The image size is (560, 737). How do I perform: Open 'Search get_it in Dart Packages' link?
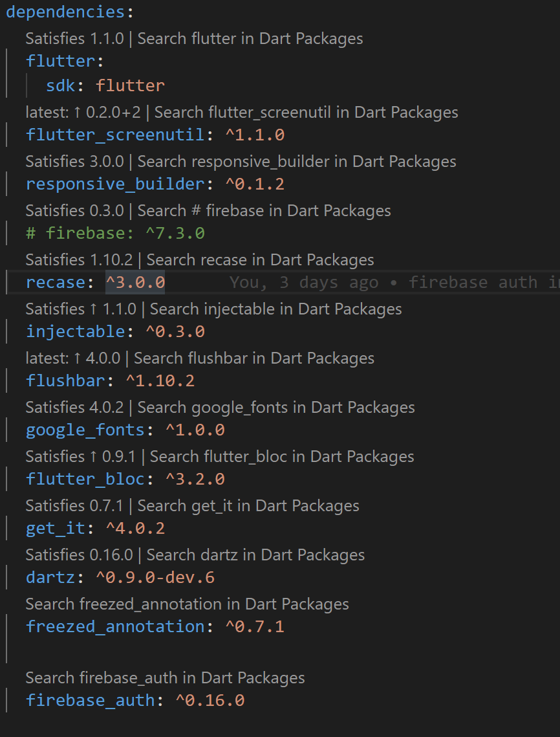(x=248, y=506)
